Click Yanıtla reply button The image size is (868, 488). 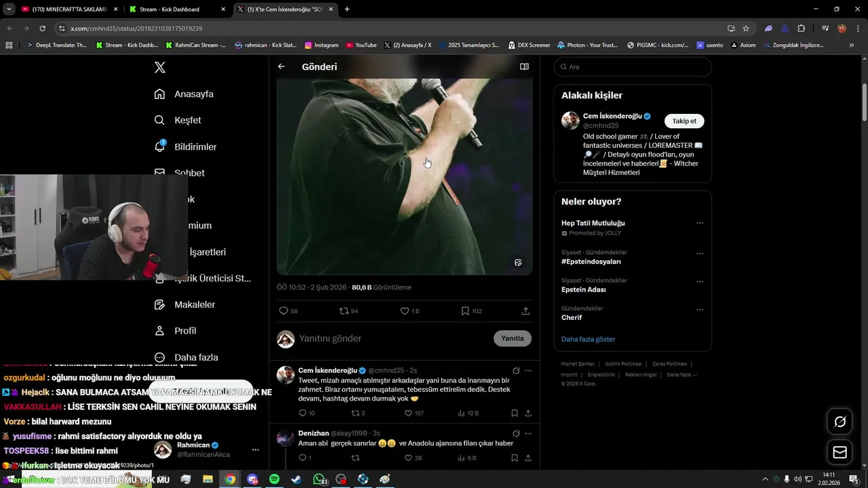513,338
